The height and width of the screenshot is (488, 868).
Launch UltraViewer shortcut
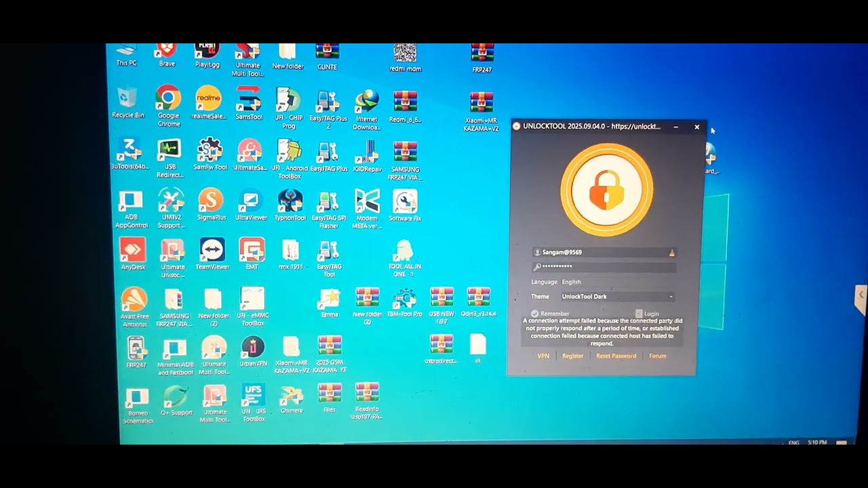point(251,205)
